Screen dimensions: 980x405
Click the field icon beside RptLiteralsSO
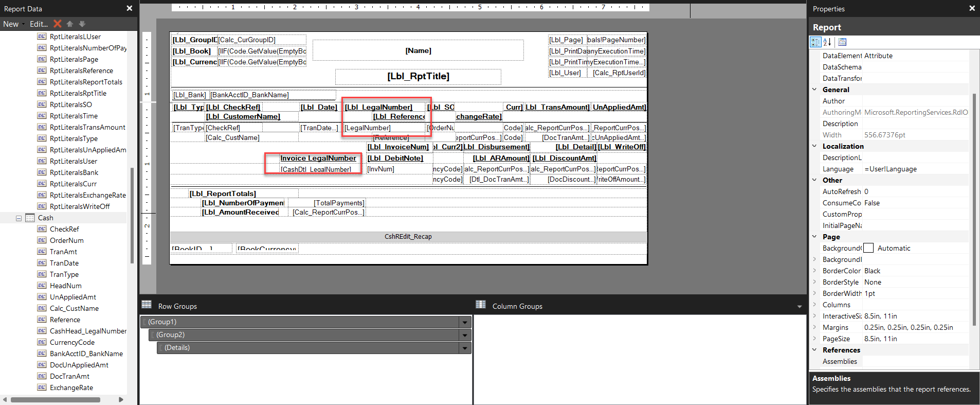pyautogui.click(x=42, y=104)
